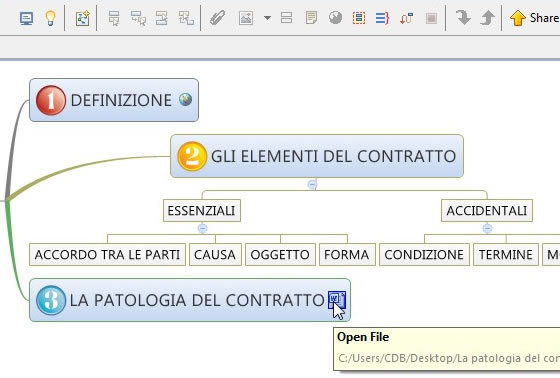Viewport: 560px width, 378px height.
Task: Collapse the ESSENZIALI subtopics
Action: coord(202,228)
